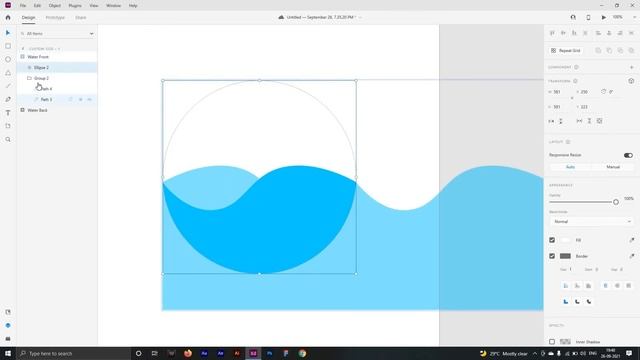Click the Windows Start button

[x=8, y=353]
